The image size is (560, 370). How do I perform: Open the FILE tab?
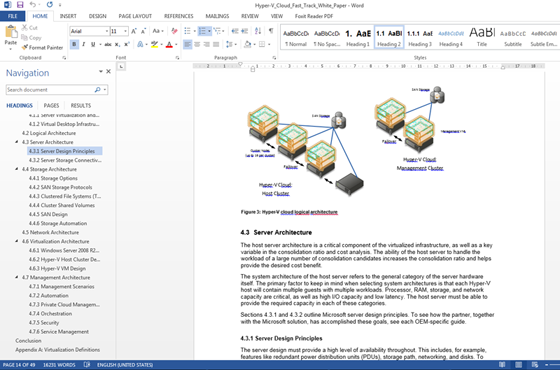click(12, 16)
